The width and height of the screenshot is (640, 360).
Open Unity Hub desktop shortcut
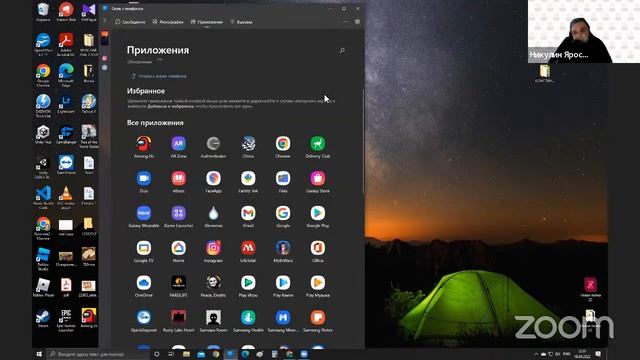[x=43, y=135]
